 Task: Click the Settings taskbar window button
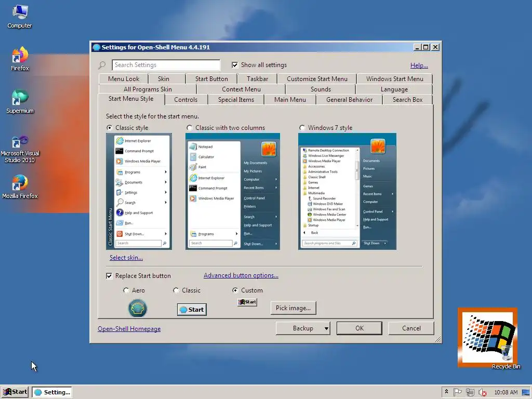(x=52, y=392)
